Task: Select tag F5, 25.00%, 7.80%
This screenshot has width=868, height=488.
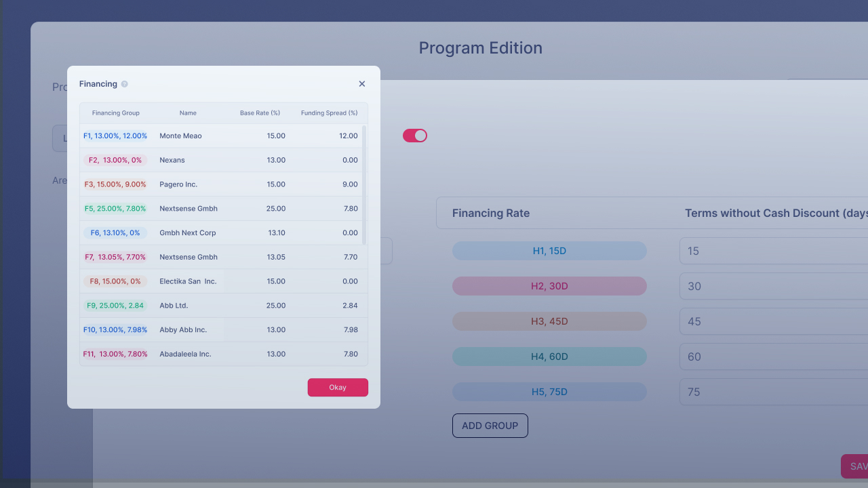Action: point(115,209)
